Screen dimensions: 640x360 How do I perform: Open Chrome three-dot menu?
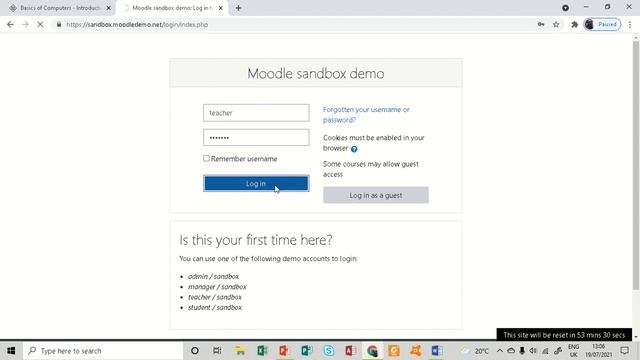coord(630,24)
